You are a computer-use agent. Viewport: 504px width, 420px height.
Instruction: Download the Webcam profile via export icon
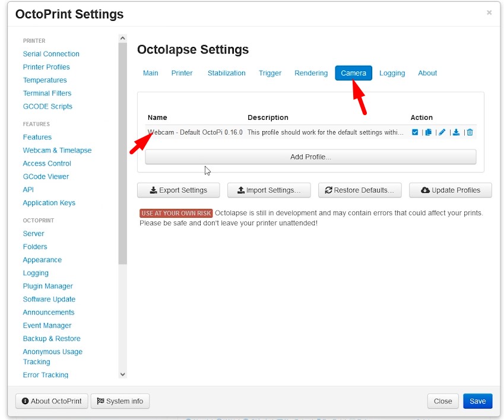(456, 132)
